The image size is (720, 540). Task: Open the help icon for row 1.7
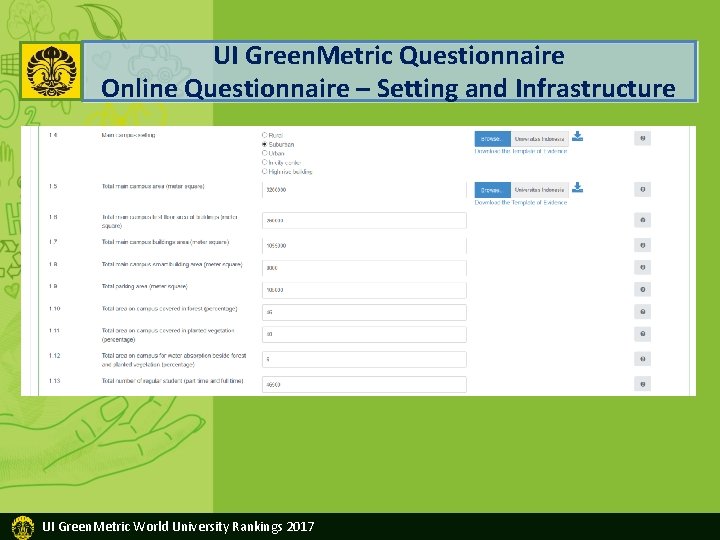(x=642, y=245)
